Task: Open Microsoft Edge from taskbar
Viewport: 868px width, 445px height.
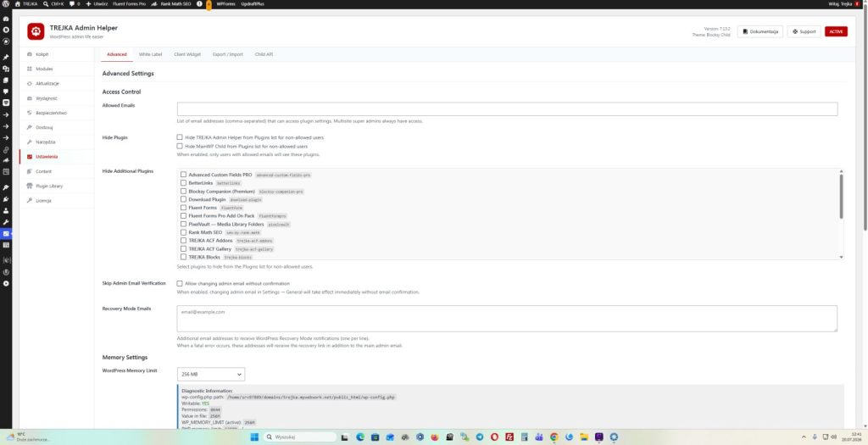Action: coord(359,437)
